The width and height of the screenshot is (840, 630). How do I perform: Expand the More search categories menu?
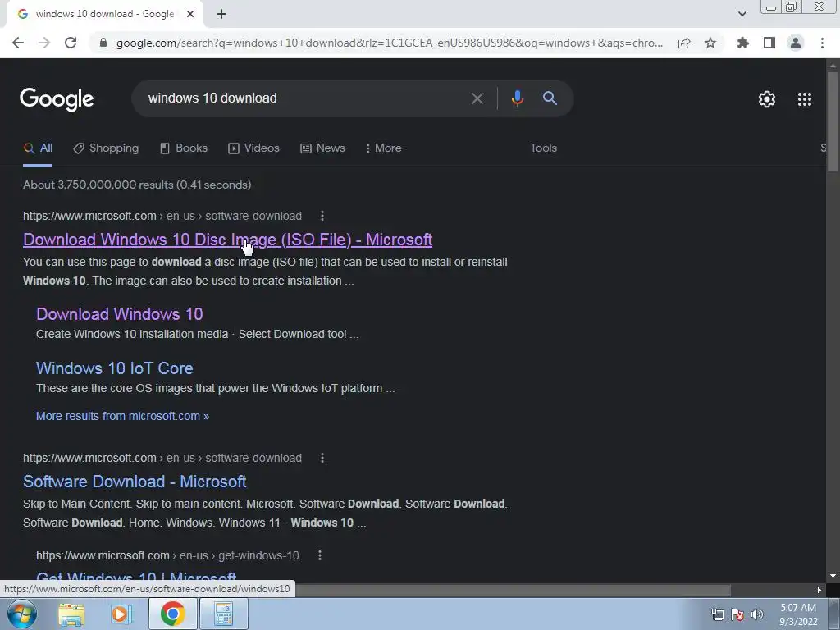point(384,148)
